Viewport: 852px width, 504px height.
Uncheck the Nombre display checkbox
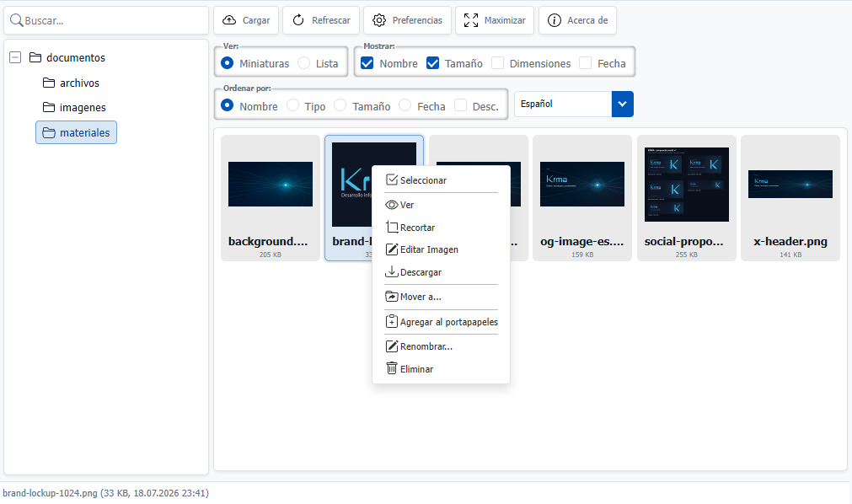367,63
